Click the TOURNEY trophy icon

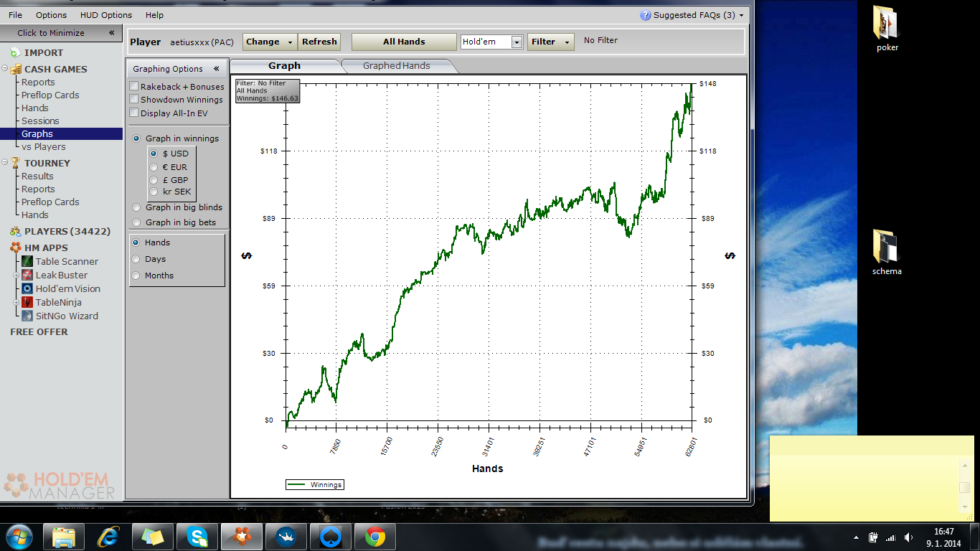pyautogui.click(x=16, y=163)
